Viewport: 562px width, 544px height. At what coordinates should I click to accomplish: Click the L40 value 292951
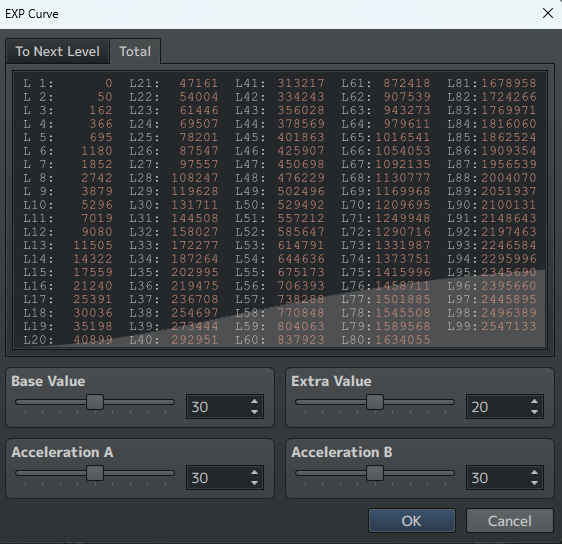tap(195, 340)
